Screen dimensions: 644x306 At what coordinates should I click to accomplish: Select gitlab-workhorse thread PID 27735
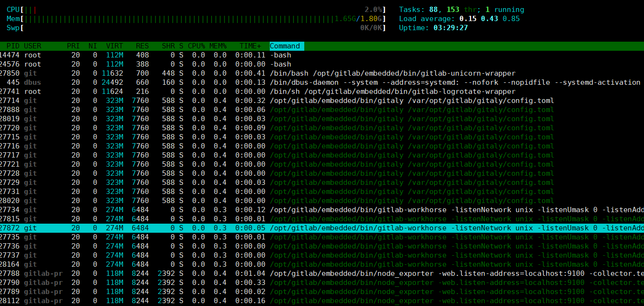click(322, 237)
